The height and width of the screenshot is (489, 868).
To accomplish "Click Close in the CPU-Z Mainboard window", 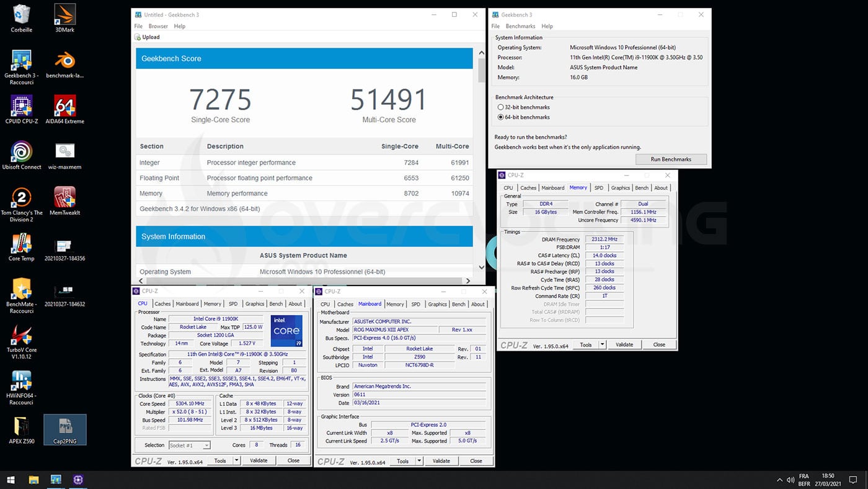I will tap(476, 461).
